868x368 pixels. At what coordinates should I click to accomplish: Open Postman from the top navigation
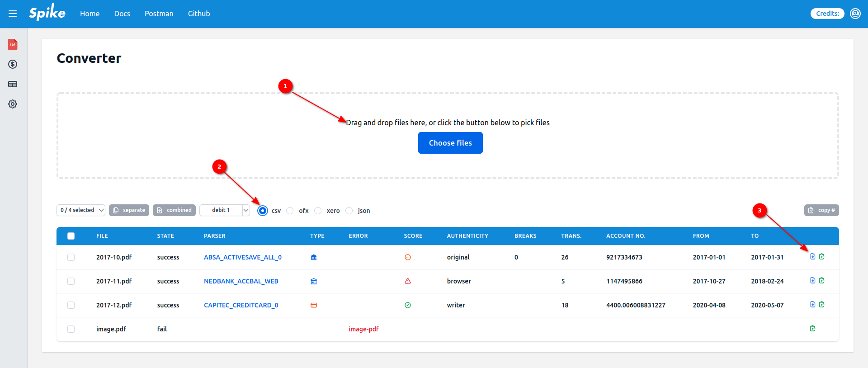pos(159,14)
